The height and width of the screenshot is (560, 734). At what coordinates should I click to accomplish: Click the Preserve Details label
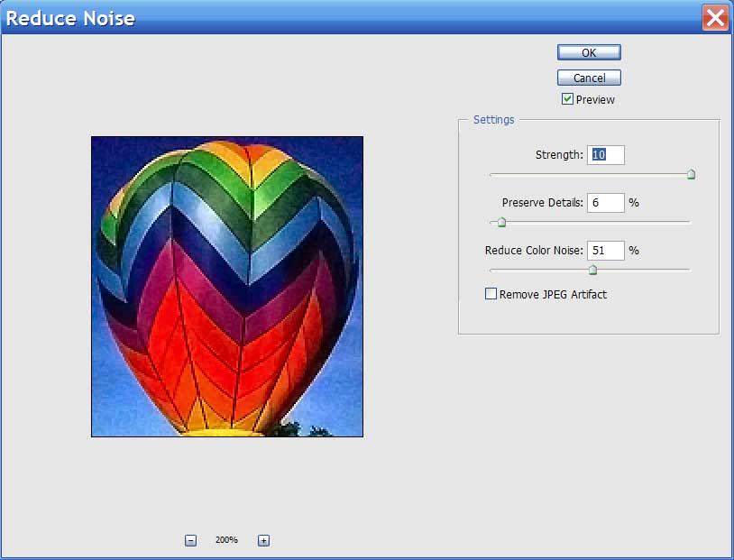[543, 203]
